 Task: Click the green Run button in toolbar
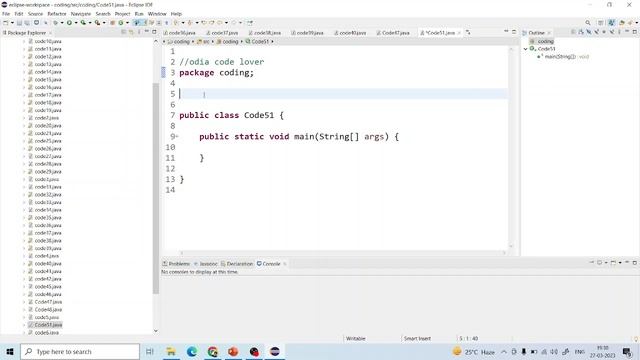click(69, 23)
